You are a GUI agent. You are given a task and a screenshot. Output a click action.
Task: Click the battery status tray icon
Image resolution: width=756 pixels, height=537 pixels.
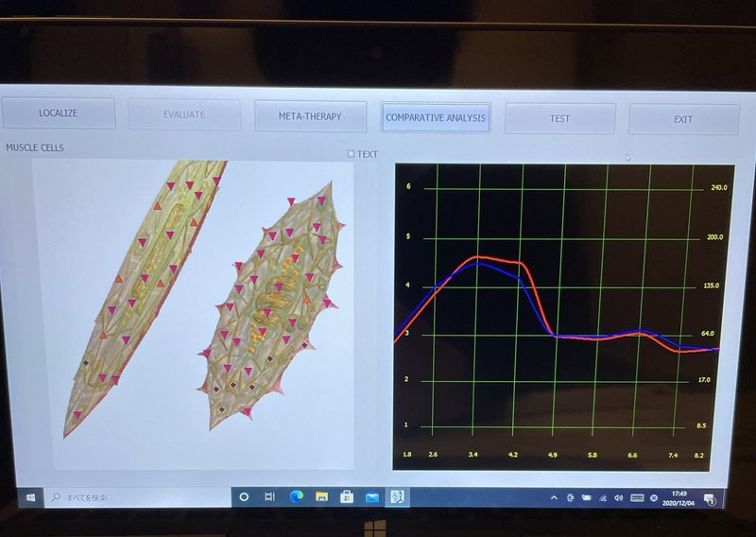tap(586, 498)
